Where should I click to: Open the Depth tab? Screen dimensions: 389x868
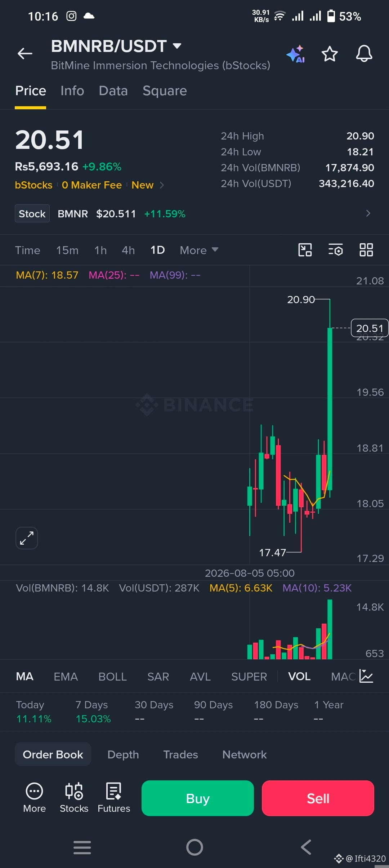click(x=123, y=754)
